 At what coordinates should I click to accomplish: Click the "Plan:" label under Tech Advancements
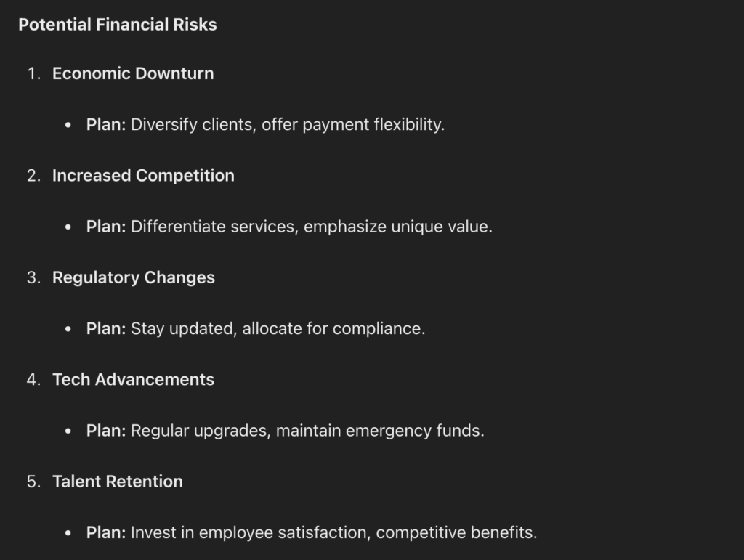106,431
